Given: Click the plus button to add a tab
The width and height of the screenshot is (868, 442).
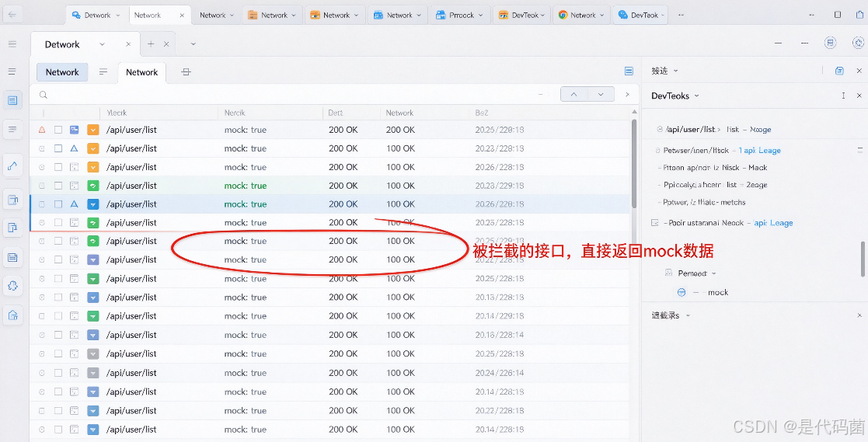Looking at the screenshot, I should pos(151,44).
